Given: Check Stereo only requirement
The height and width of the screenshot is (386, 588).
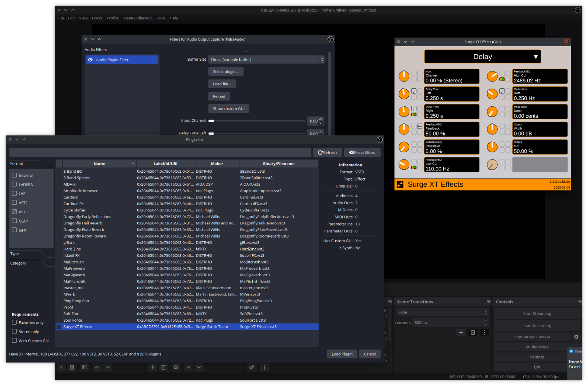Looking at the screenshot, I should tap(15, 331).
